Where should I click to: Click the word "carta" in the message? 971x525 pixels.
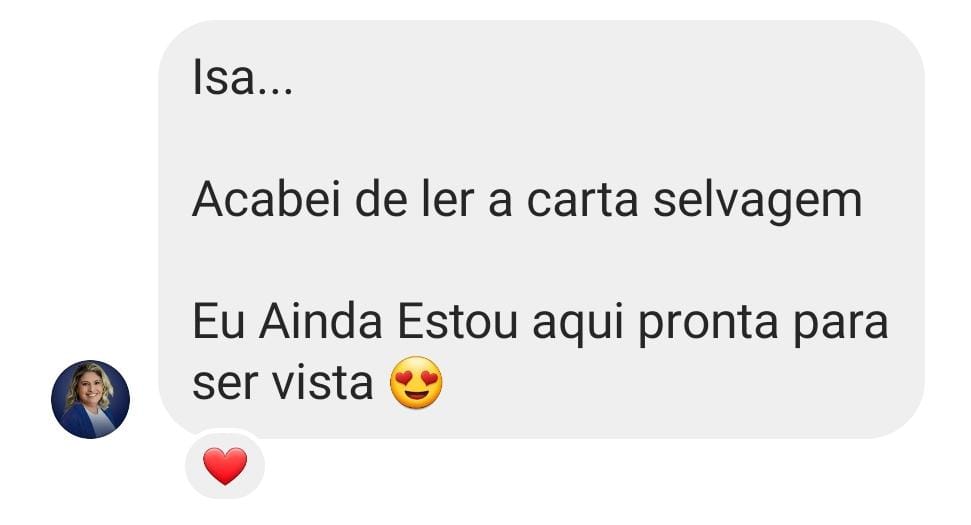tap(582, 201)
